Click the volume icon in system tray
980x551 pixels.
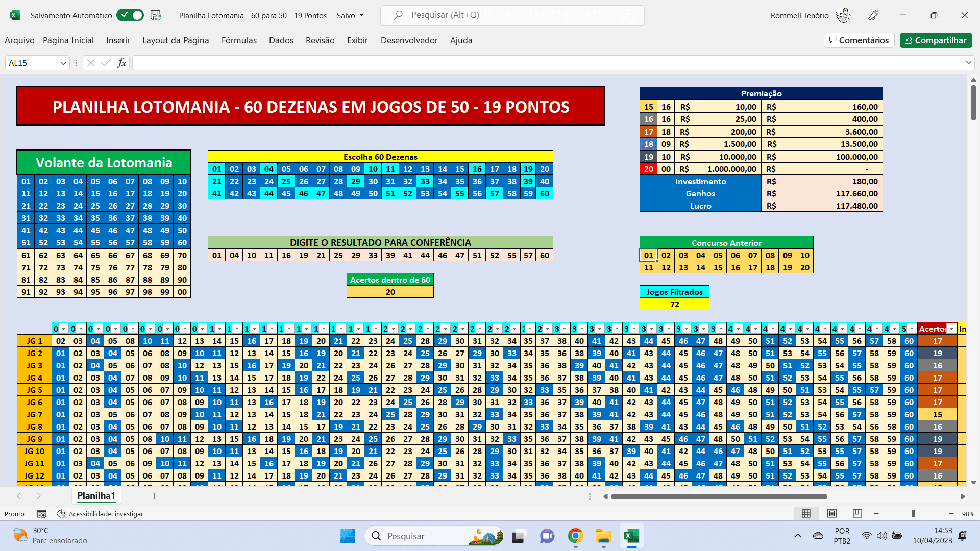click(881, 536)
